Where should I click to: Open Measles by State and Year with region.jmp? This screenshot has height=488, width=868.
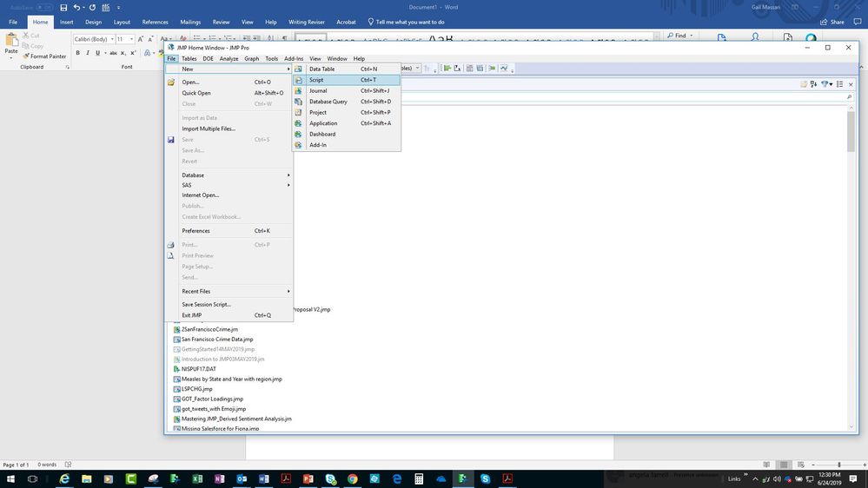tap(231, 379)
